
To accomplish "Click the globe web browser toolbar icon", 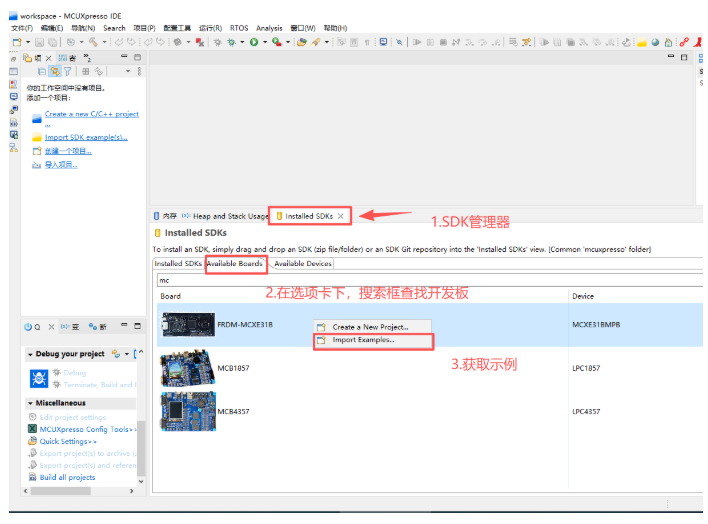I will point(655,42).
